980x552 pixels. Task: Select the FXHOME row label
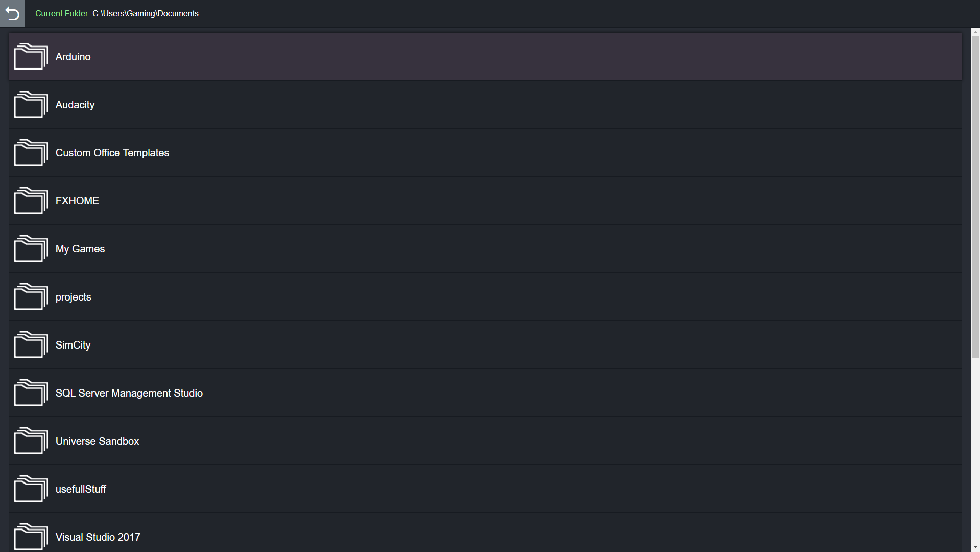pos(77,200)
